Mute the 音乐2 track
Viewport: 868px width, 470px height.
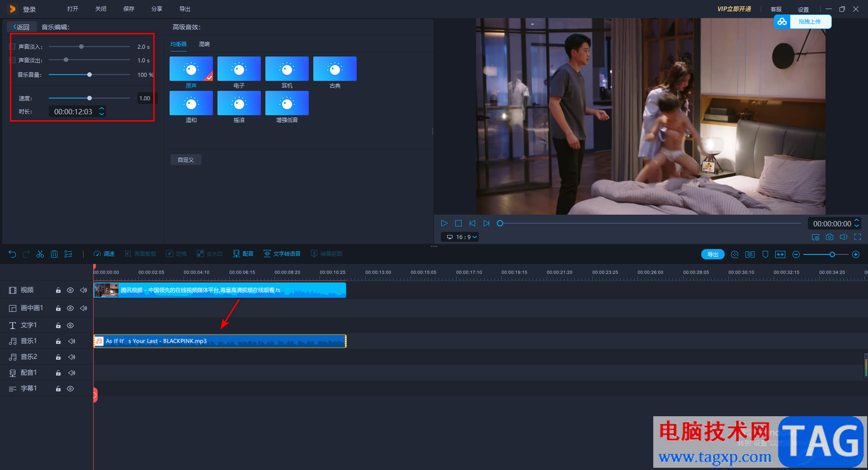(72, 357)
